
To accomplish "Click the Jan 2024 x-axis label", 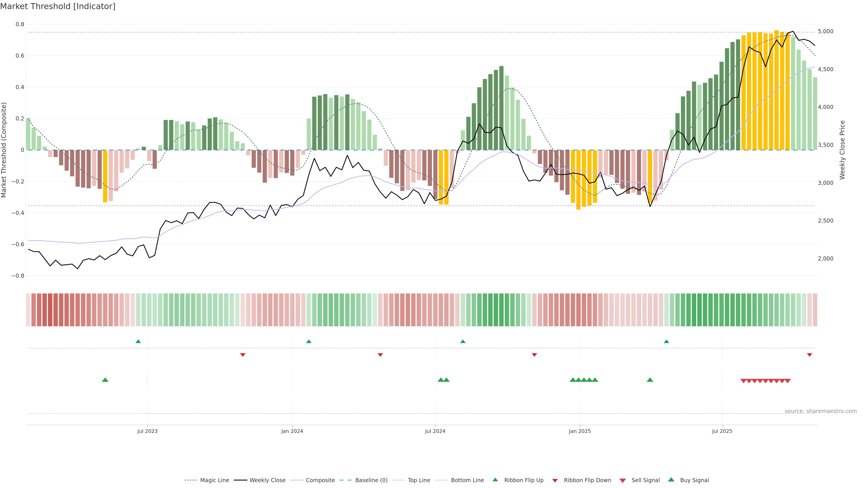I will [292, 431].
